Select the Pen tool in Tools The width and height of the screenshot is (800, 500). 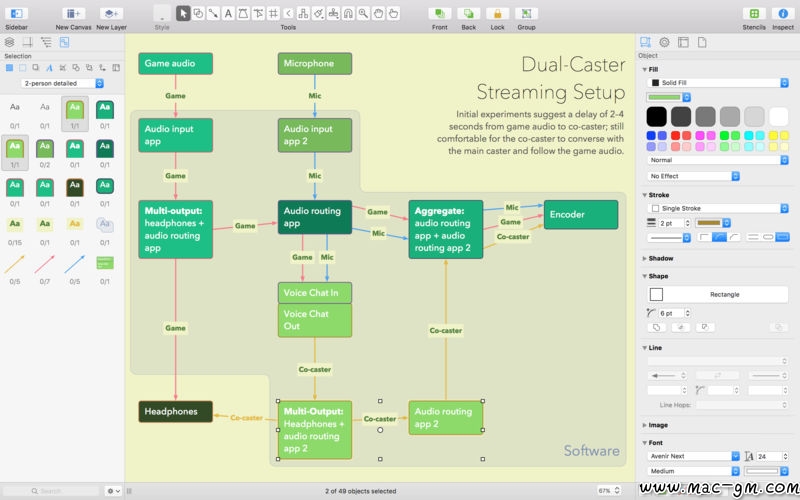point(243,14)
